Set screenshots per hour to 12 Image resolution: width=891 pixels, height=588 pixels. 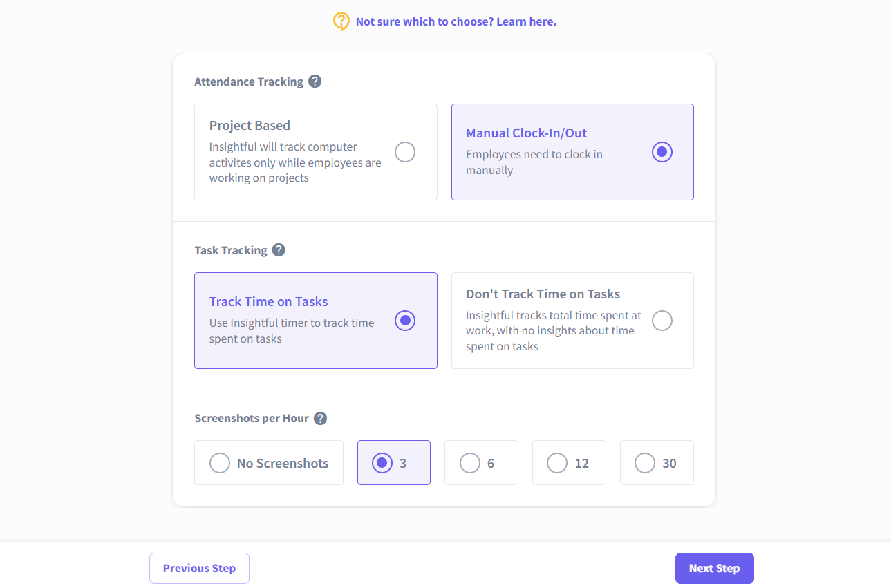[x=557, y=463]
